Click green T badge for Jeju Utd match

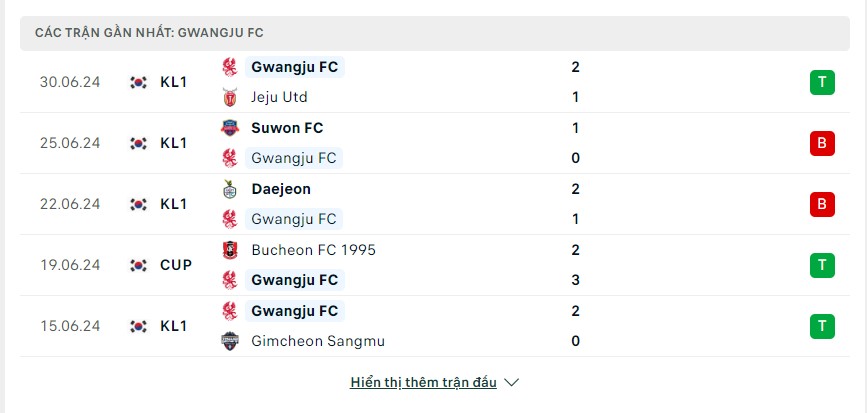[x=822, y=82]
